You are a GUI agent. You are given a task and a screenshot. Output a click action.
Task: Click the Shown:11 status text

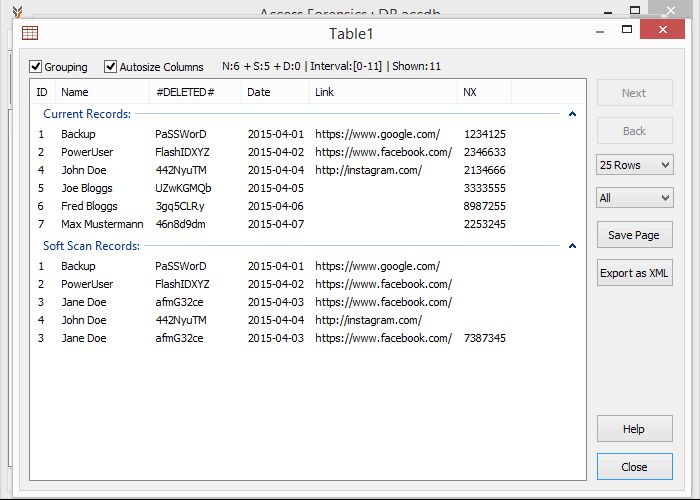click(x=417, y=66)
